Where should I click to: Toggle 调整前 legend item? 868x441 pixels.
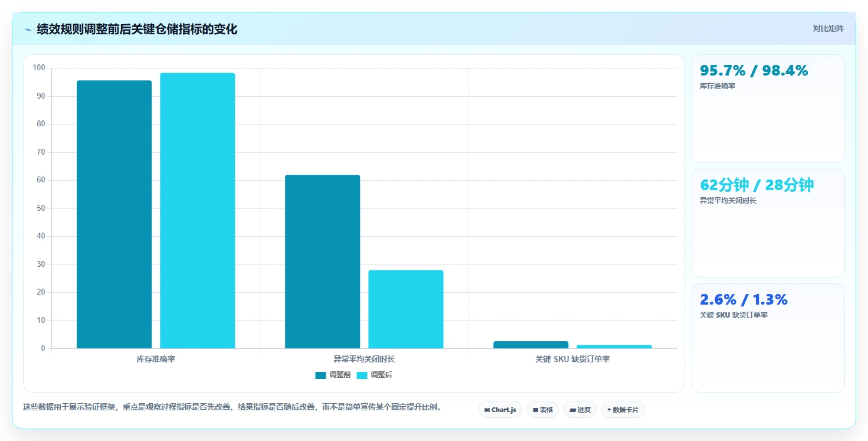tap(333, 375)
